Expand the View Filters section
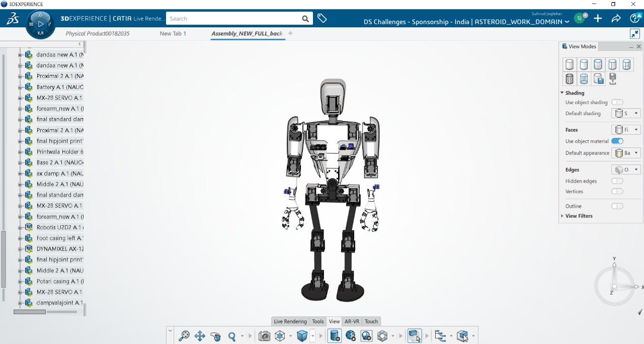Image resolution: width=644 pixels, height=344 pixels. tap(579, 216)
